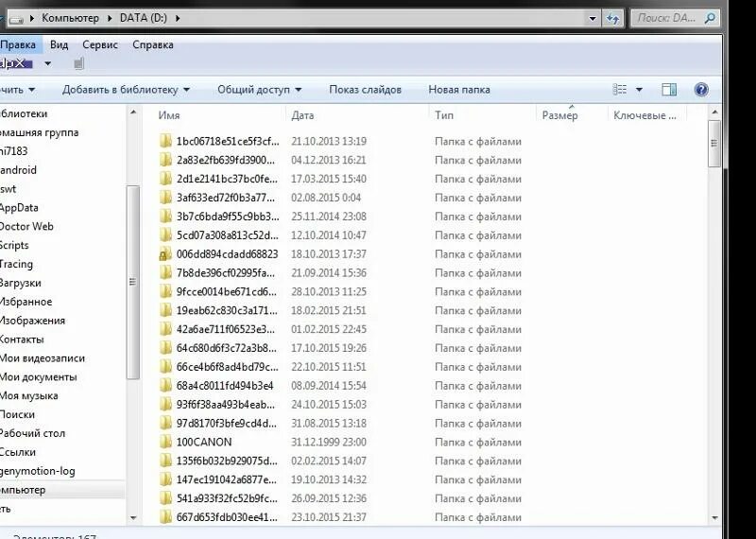Open view options dropdown arrow

pos(640,90)
